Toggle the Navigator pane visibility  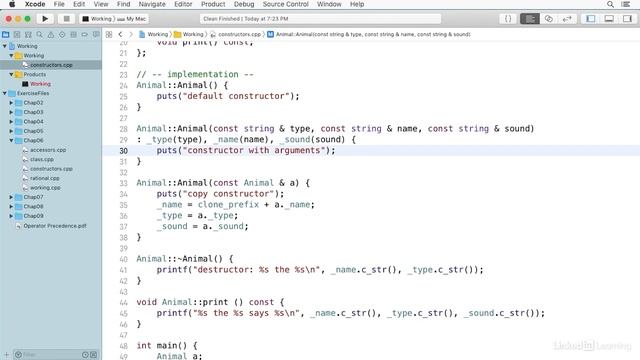590,19
